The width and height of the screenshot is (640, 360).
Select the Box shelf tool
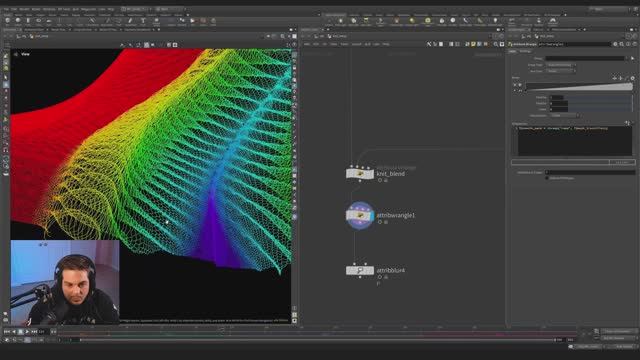coord(7,21)
